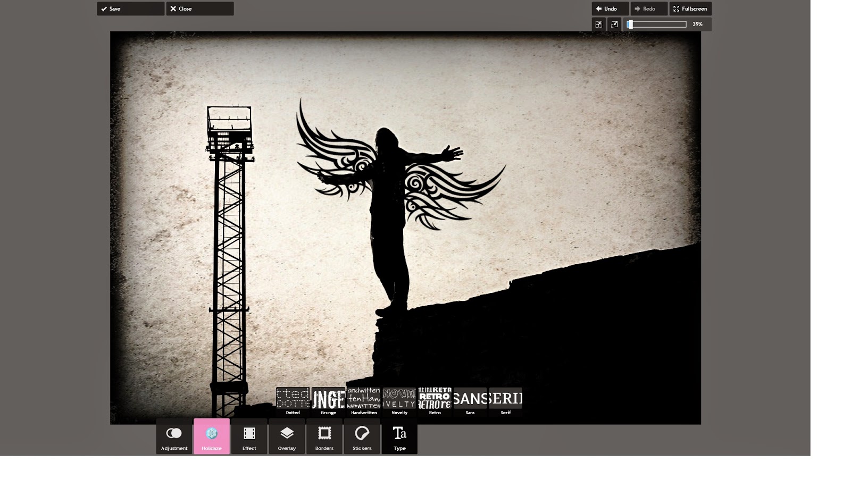851x504 pixels.
Task: Choose the Sans font category
Action: (x=470, y=401)
